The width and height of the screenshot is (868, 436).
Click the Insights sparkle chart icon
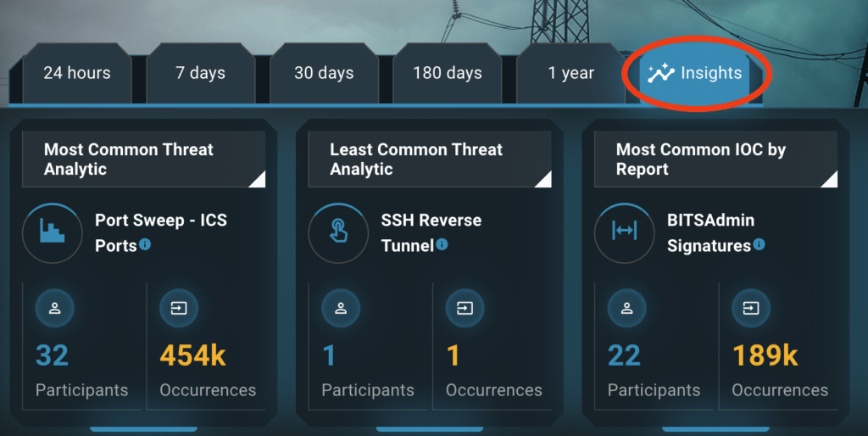(661, 73)
